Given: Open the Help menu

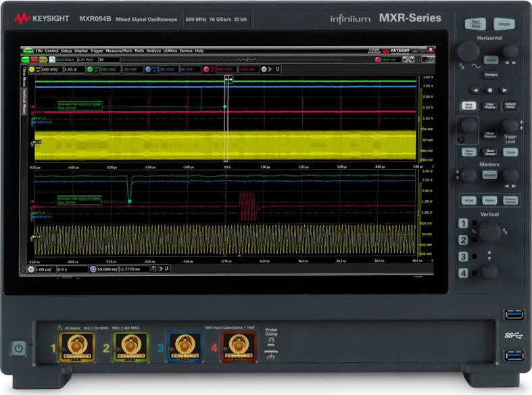Looking at the screenshot, I should pos(199,51).
